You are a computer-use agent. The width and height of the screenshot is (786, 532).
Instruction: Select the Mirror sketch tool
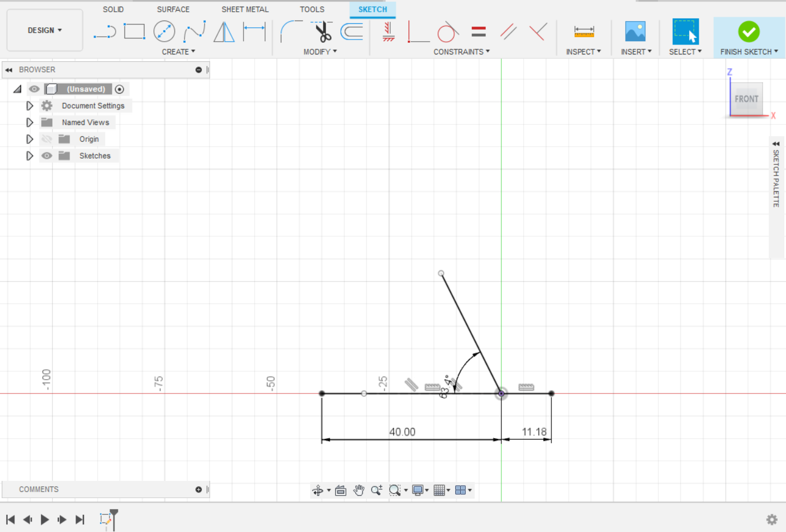[x=224, y=32]
